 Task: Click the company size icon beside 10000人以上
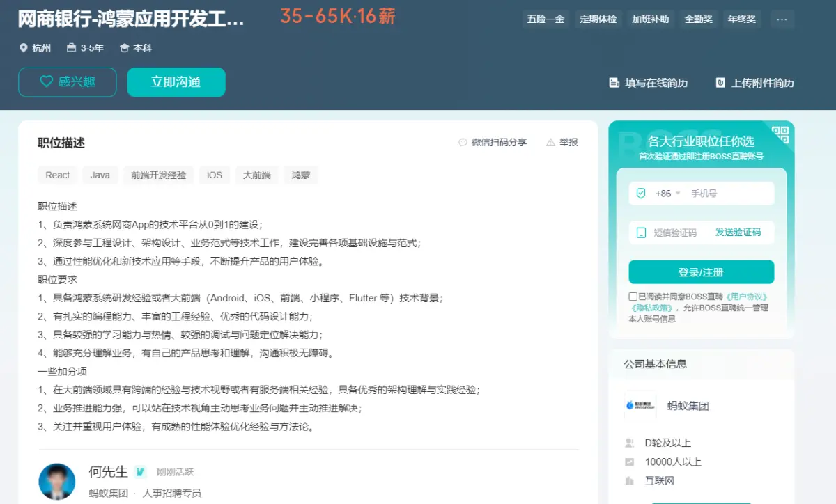tap(630, 462)
